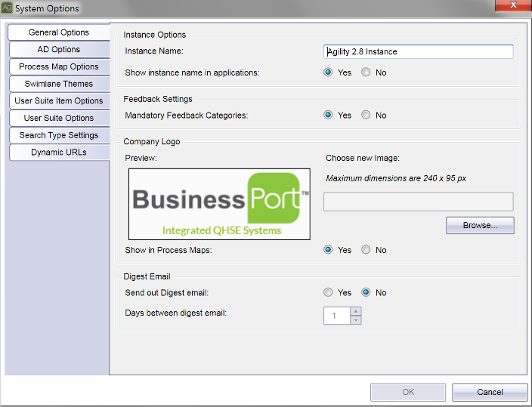
Task: Click the 'Instance Options' group heading
Action: pos(154,35)
